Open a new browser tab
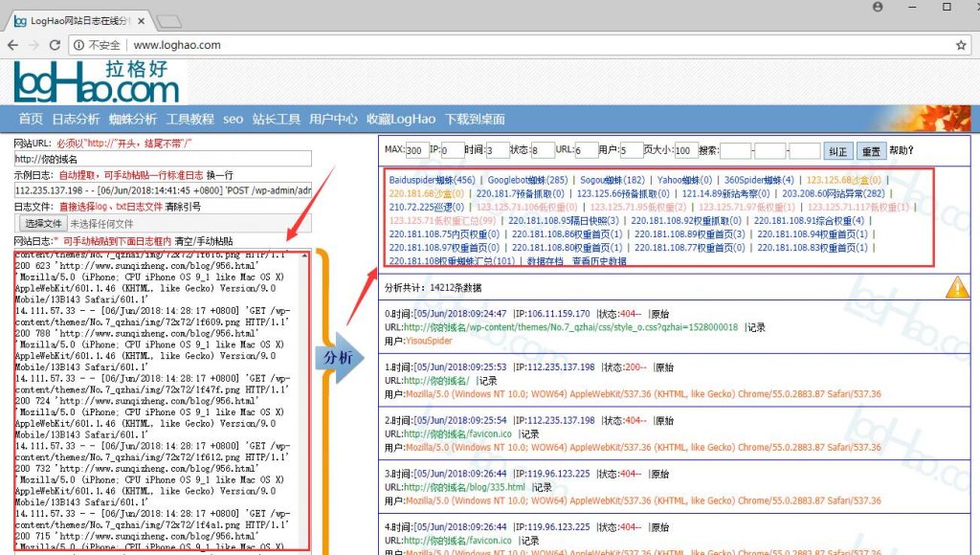The image size is (980, 555). 168,22
